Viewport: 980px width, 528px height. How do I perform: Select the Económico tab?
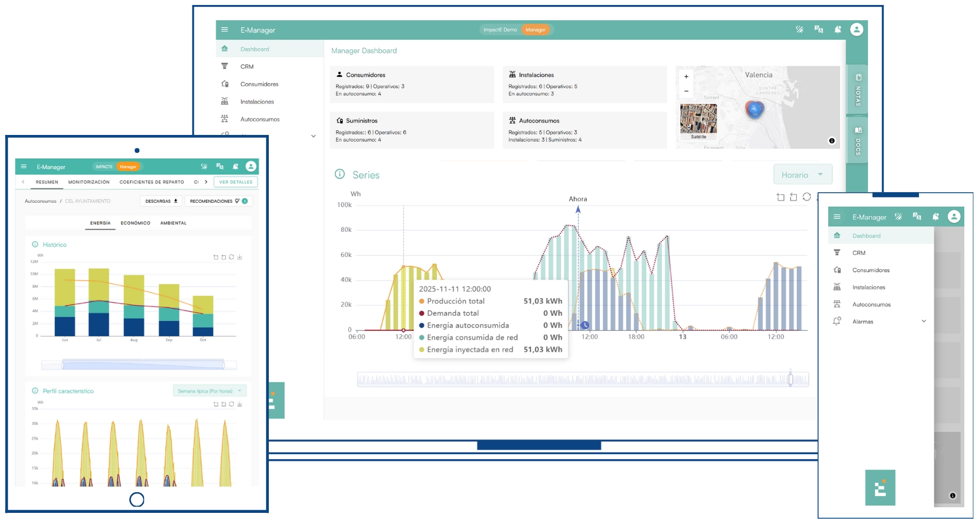pyautogui.click(x=136, y=223)
